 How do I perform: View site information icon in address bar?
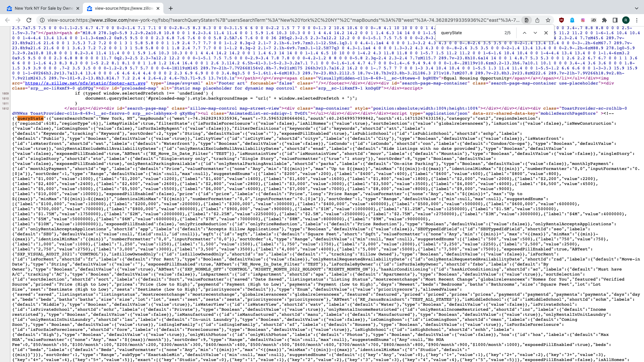42,20
